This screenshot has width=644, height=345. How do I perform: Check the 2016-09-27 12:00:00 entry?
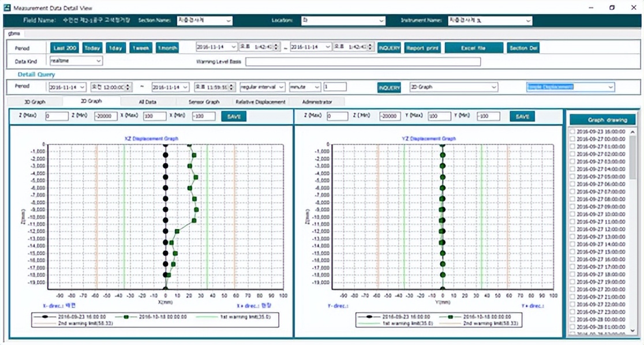click(x=572, y=229)
